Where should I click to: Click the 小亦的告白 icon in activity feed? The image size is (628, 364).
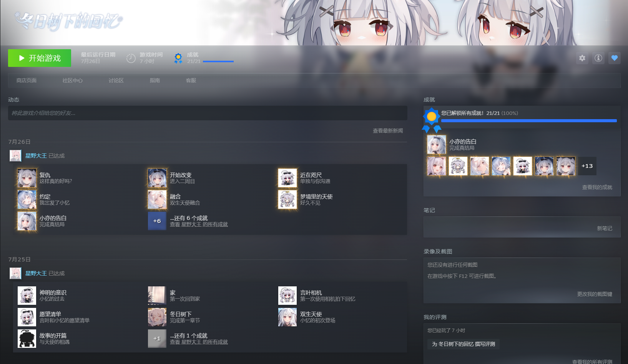[x=27, y=221]
